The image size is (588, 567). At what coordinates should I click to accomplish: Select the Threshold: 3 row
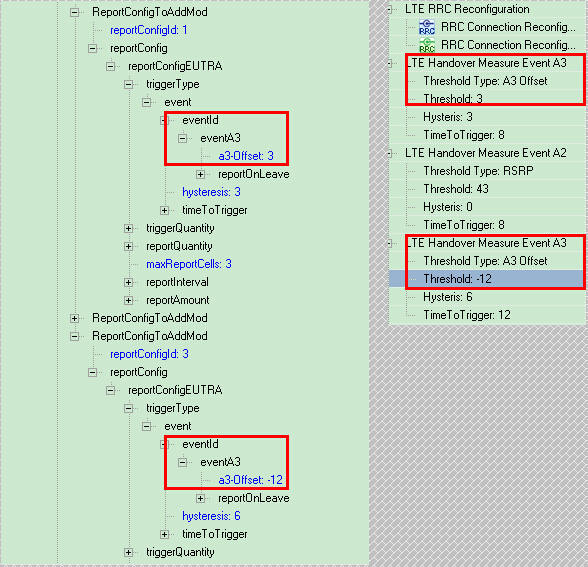453,99
